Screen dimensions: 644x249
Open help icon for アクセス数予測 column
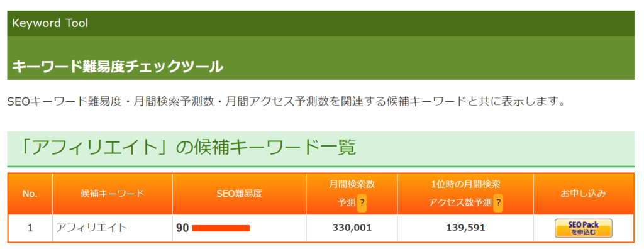tap(498, 202)
